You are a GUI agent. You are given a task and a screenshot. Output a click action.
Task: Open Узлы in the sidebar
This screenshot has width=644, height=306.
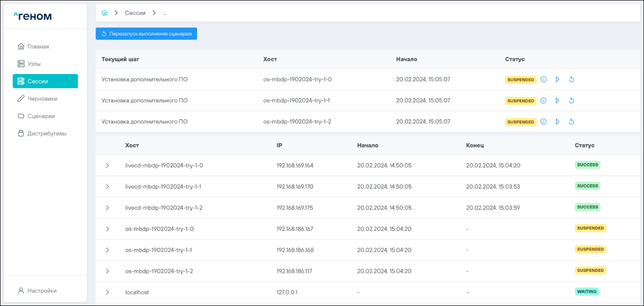(34, 64)
